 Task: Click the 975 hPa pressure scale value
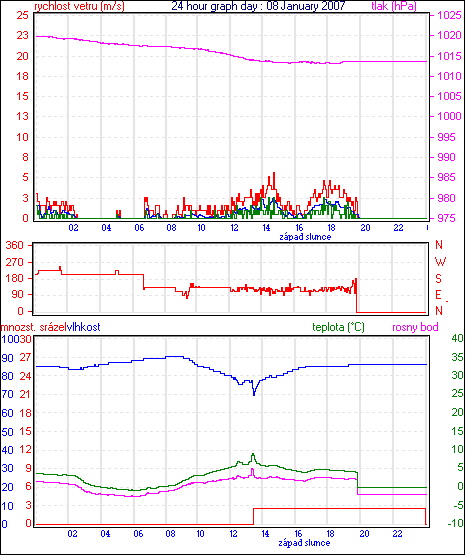tap(449, 218)
